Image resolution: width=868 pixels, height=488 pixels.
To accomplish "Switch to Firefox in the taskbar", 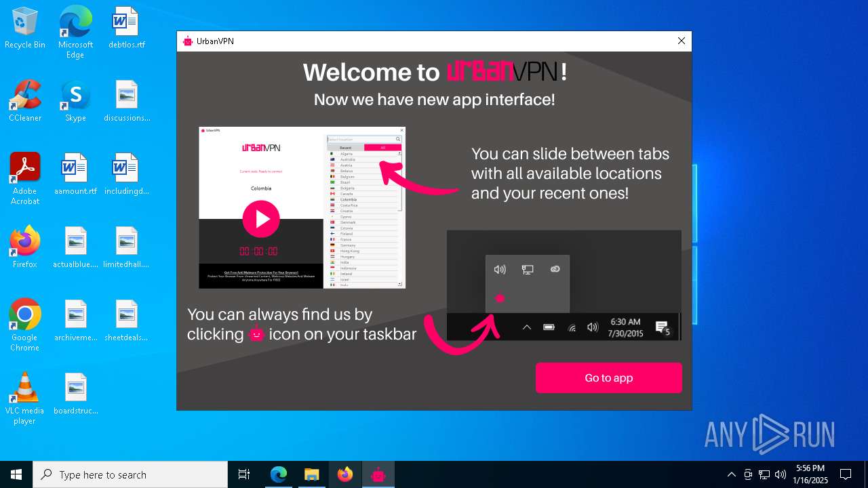I will pyautogui.click(x=344, y=474).
